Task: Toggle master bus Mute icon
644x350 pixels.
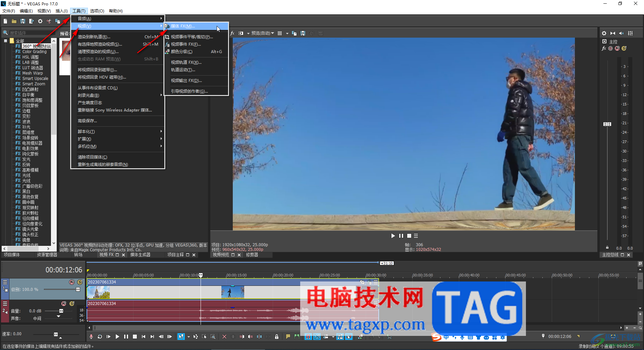Action: (x=617, y=48)
